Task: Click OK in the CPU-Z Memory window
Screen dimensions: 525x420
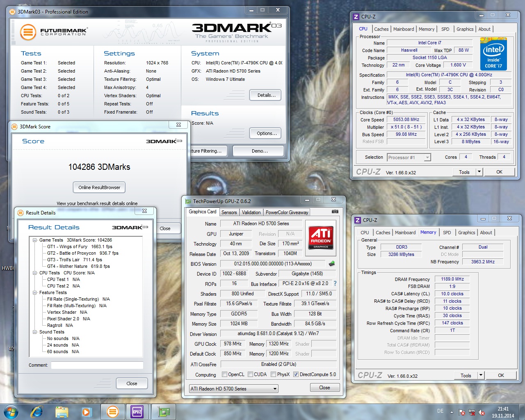Action: (501, 375)
